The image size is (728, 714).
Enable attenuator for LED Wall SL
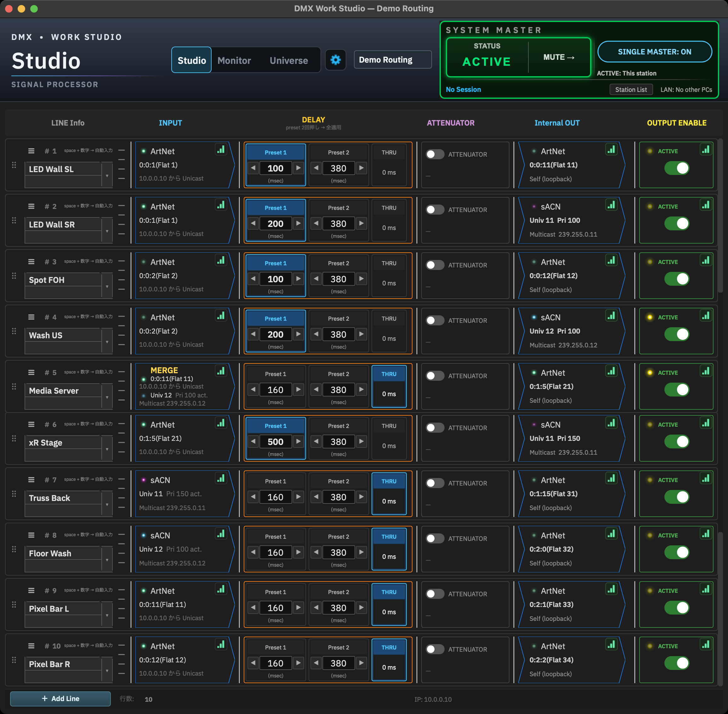435,154
